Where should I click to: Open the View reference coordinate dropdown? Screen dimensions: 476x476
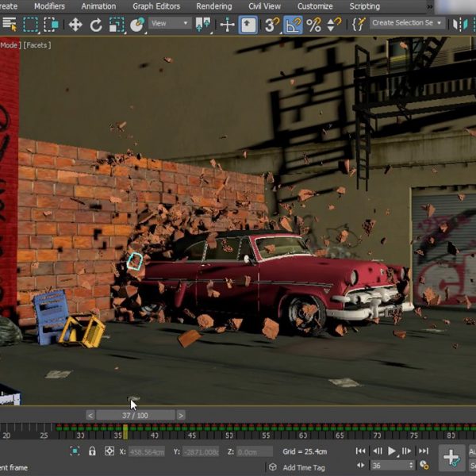click(x=170, y=24)
